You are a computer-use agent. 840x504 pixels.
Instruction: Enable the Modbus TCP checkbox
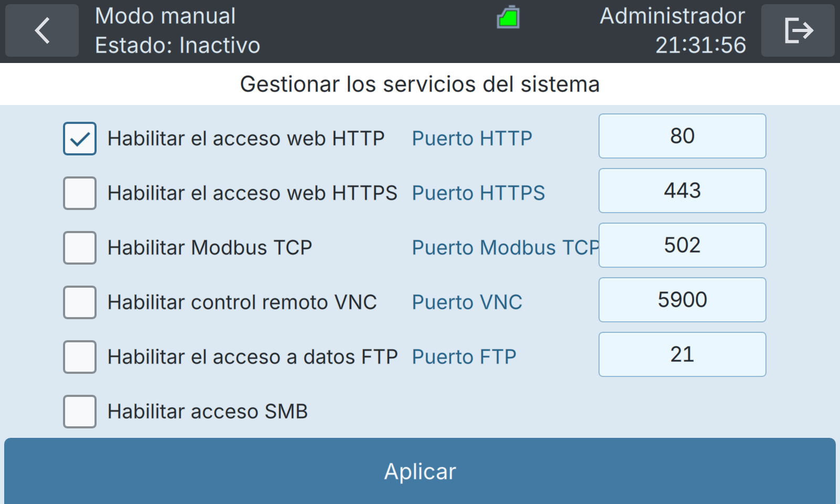(x=80, y=248)
